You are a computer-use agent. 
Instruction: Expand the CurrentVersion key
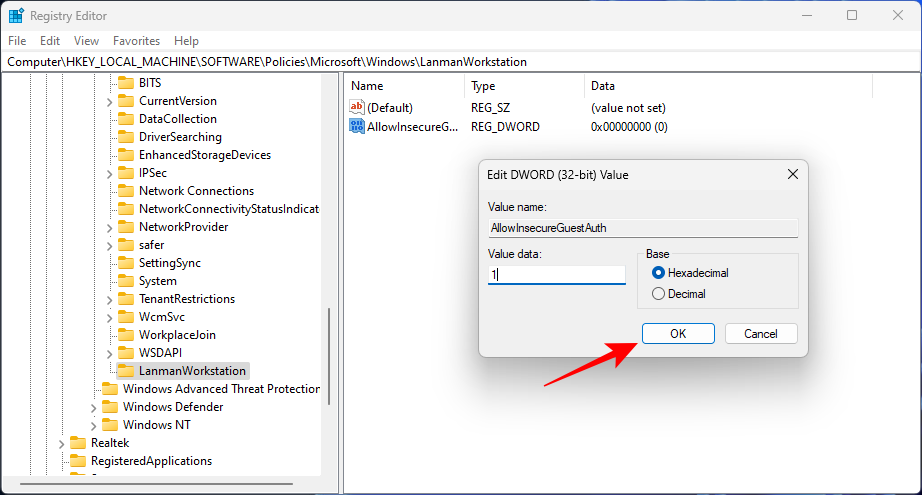pyautogui.click(x=109, y=102)
